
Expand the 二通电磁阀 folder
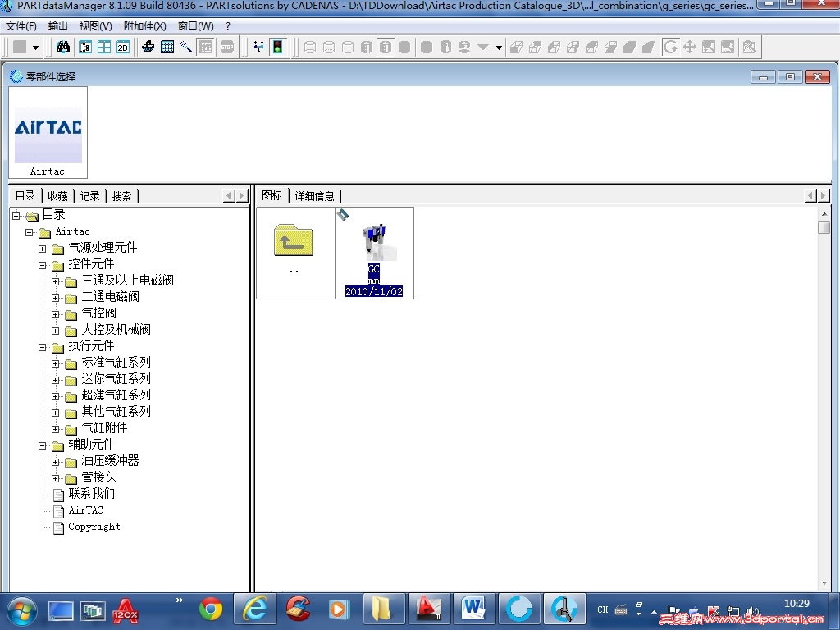[x=55, y=298]
